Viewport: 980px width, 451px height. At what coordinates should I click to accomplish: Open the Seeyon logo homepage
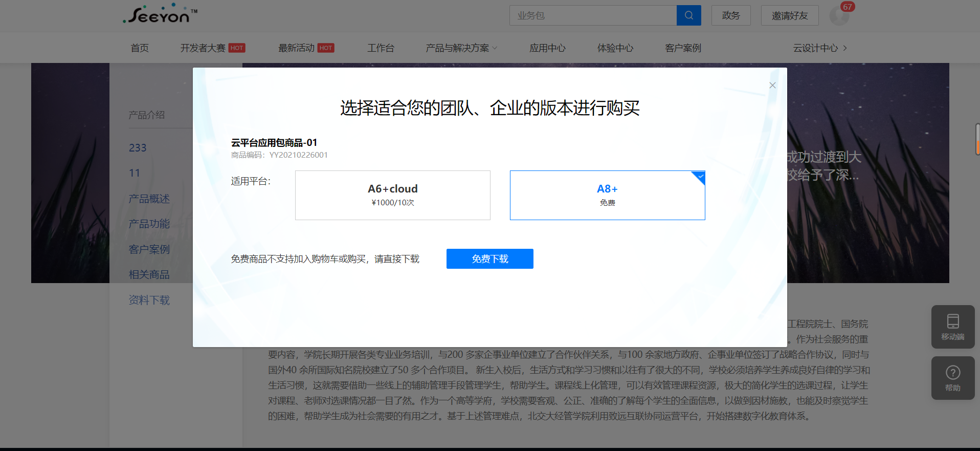point(160,14)
